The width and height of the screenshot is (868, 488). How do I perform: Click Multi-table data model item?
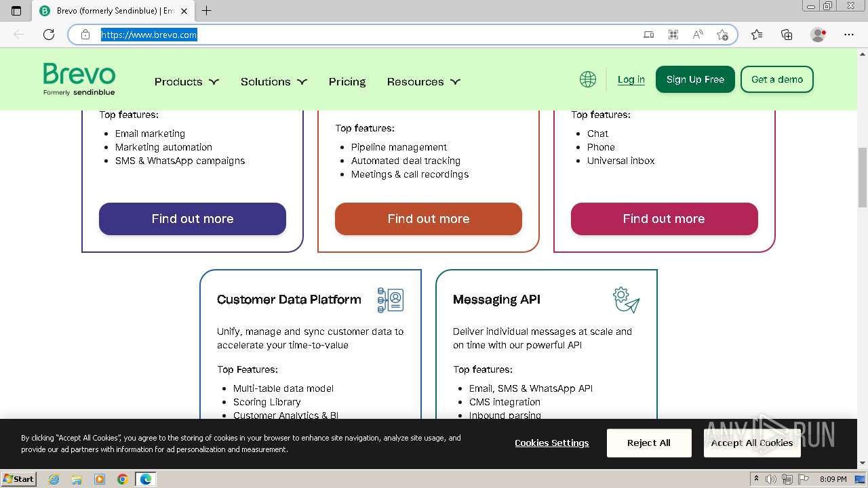click(283, 388)
